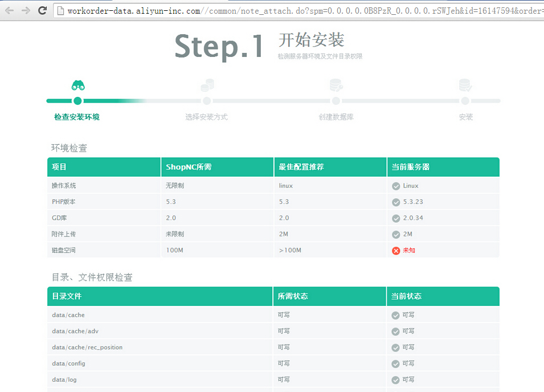This screenshot has width=544, height=392.
Task: Click the red 未知 status text
Action: [x=409, y=251]
